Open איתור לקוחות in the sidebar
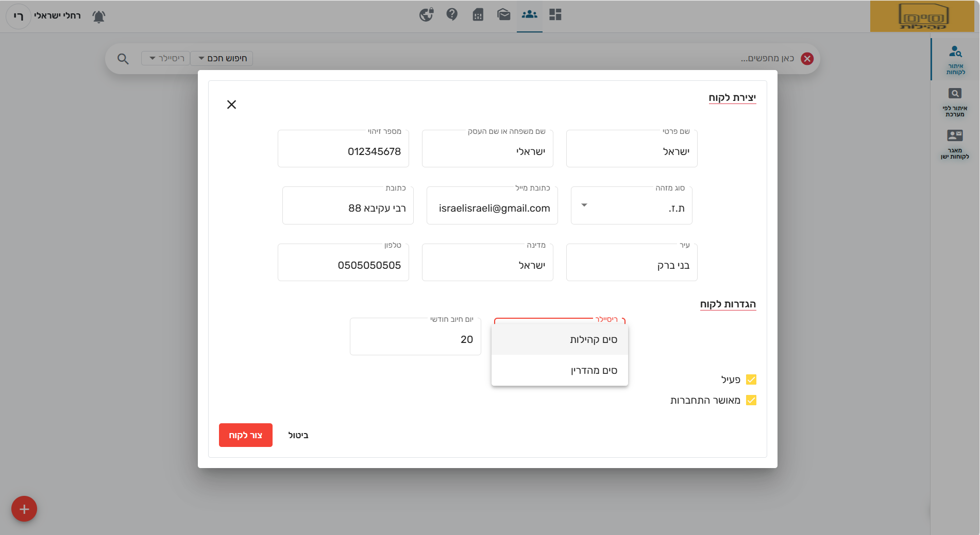 point(955,59)
